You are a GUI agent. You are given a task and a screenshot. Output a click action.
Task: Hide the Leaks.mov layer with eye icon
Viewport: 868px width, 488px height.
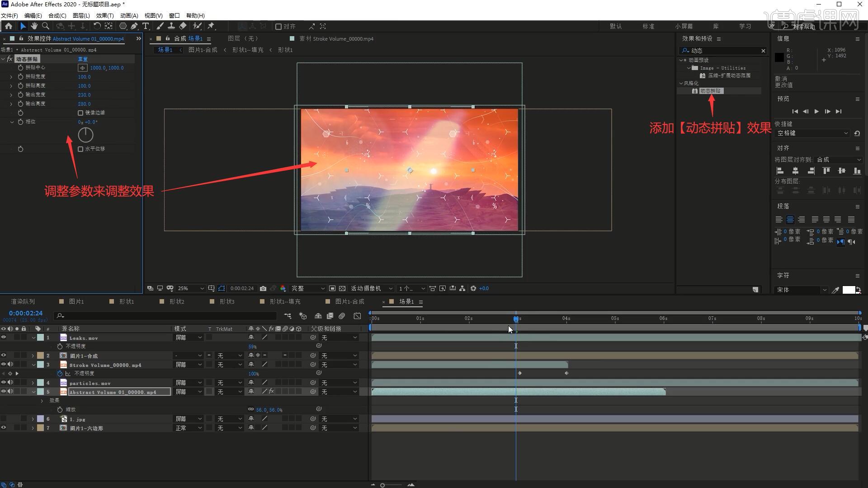(4, 338)
